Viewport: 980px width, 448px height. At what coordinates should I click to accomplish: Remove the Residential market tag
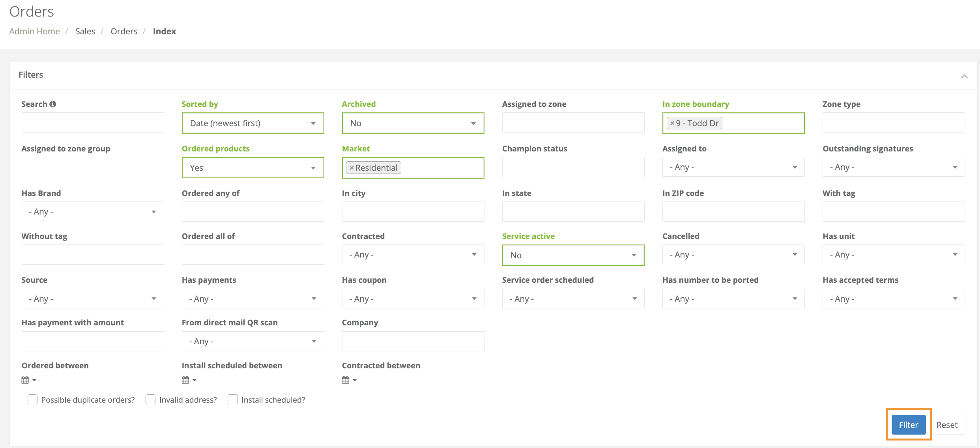point(352,168)
